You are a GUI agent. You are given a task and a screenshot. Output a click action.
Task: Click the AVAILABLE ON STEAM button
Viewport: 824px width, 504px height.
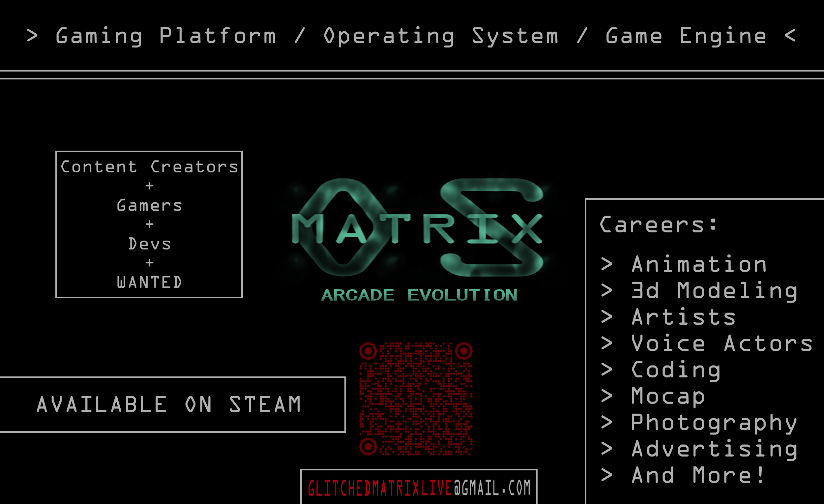click(x=173, y=405)
